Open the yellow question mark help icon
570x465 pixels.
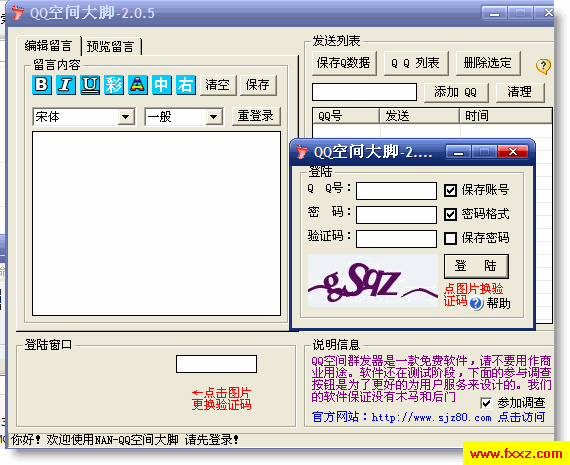543,66
